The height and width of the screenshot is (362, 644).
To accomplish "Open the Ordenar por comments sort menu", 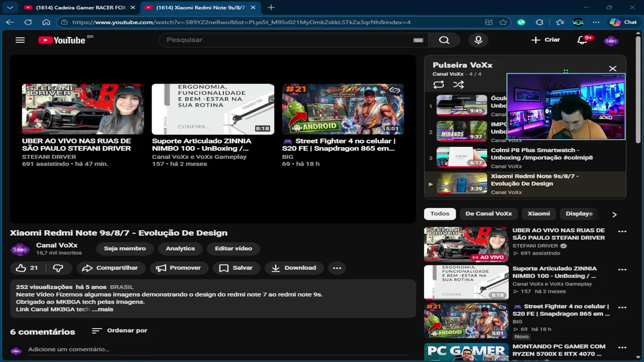I will tap(119, 330).
